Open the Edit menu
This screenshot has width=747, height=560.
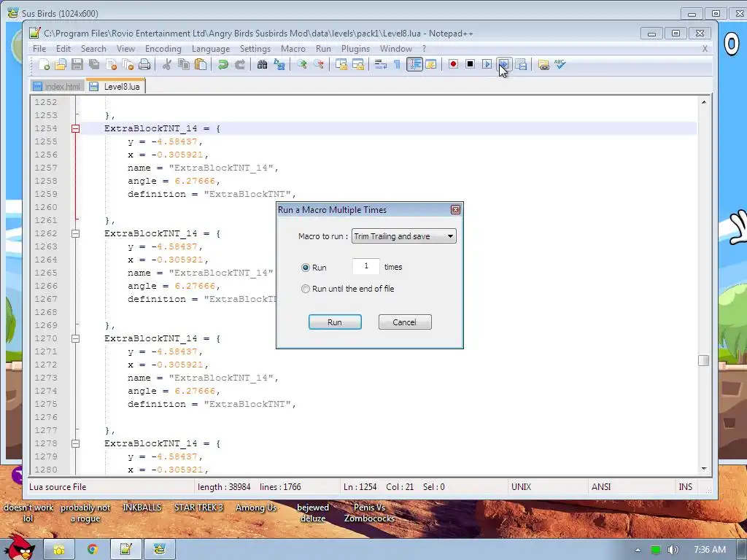point(63,49)
